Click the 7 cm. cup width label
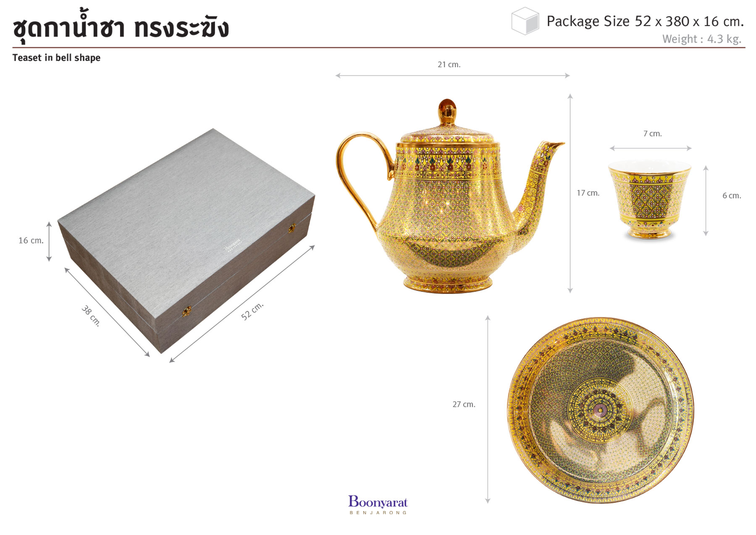The height and width of the screenshot is (535, 756). point(652,134)
